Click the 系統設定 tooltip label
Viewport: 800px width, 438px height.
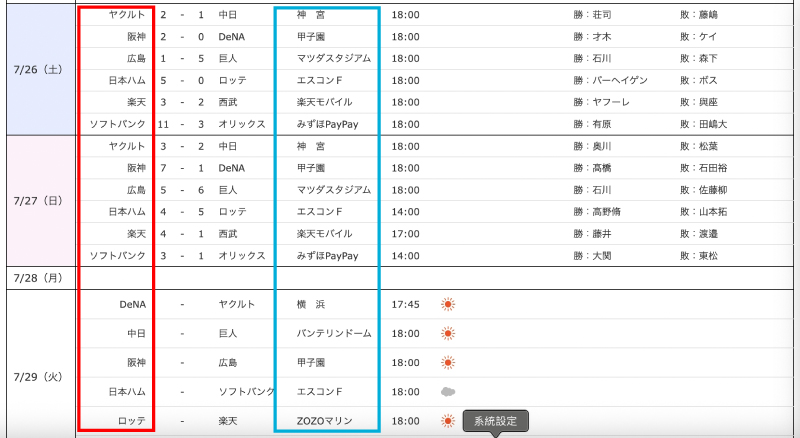pyautogui.click(x=495, y=421)
